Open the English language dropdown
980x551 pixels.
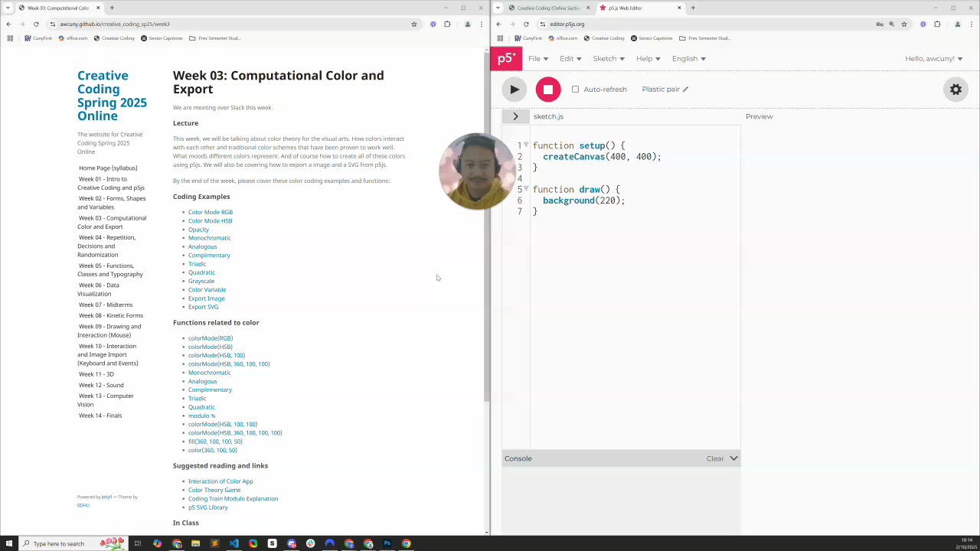pos(689,59)
